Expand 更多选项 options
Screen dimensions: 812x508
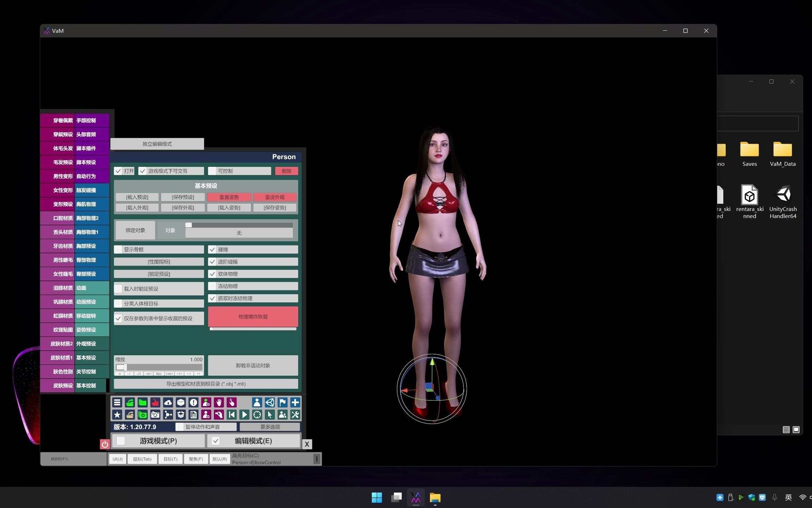pos(270,427)
